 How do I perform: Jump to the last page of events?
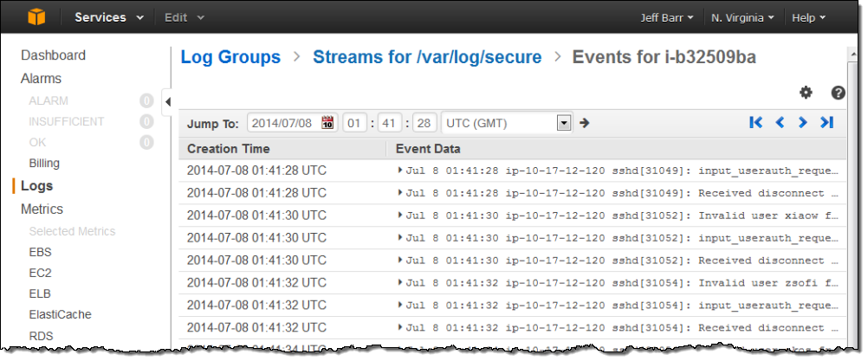(826, 123)
